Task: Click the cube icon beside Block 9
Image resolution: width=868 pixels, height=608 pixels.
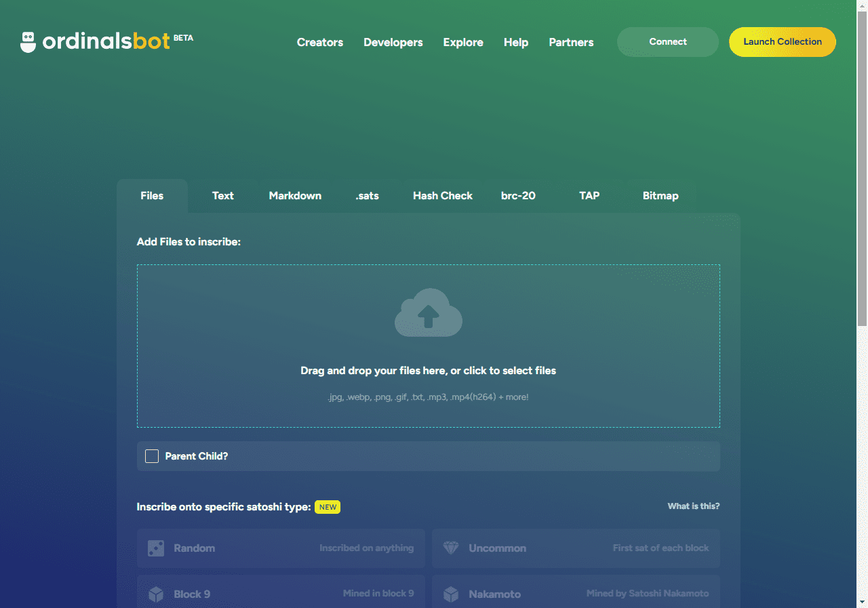Action: pos(156,594)
